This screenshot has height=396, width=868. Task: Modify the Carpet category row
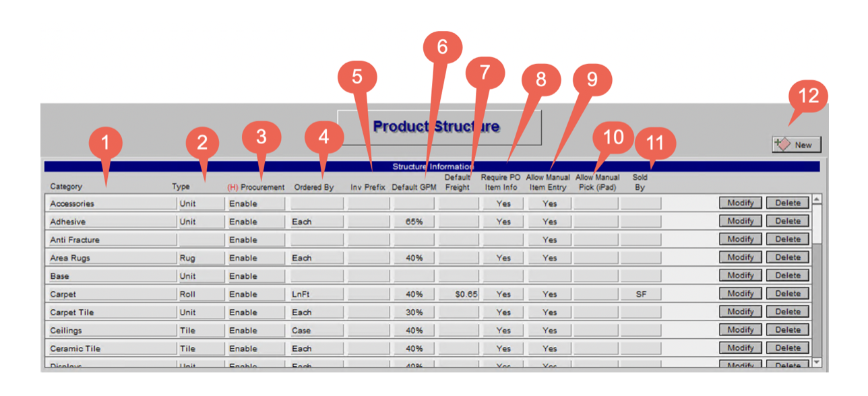tap(741, 294)
